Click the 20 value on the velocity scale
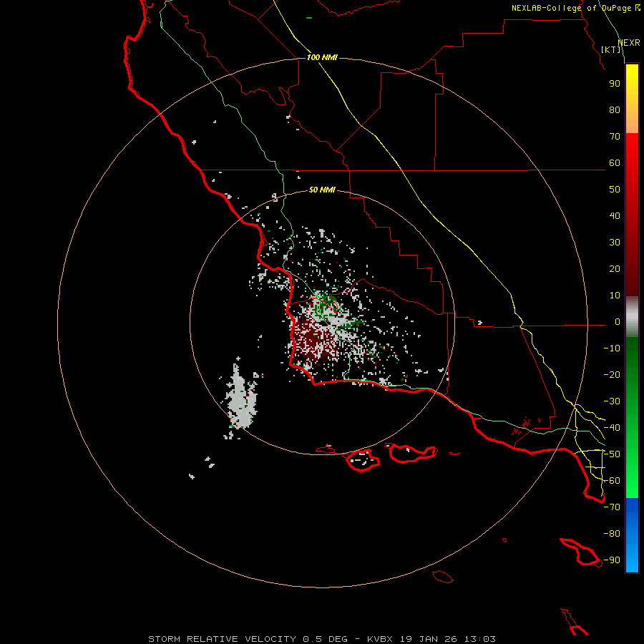This screenshot has width=644, height=644. [615, 269]
